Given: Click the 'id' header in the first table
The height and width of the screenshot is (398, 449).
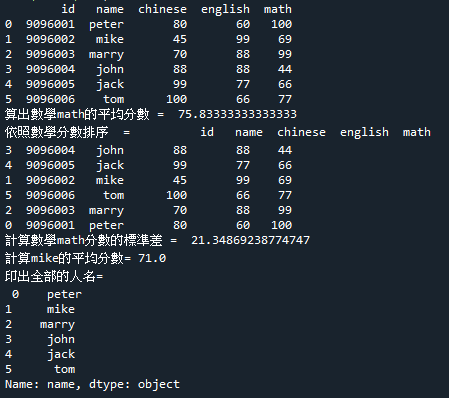Looking at the screenshot, I should pos(68,9).
